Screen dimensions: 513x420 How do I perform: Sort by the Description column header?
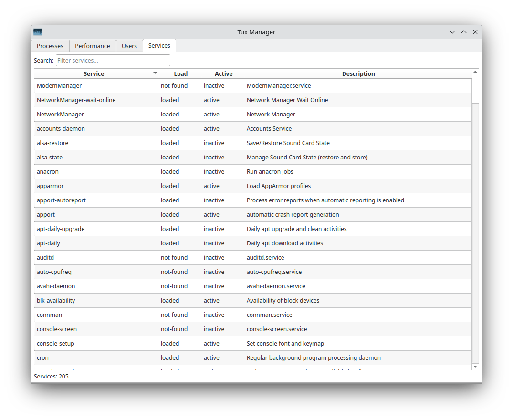pos(358,73)
